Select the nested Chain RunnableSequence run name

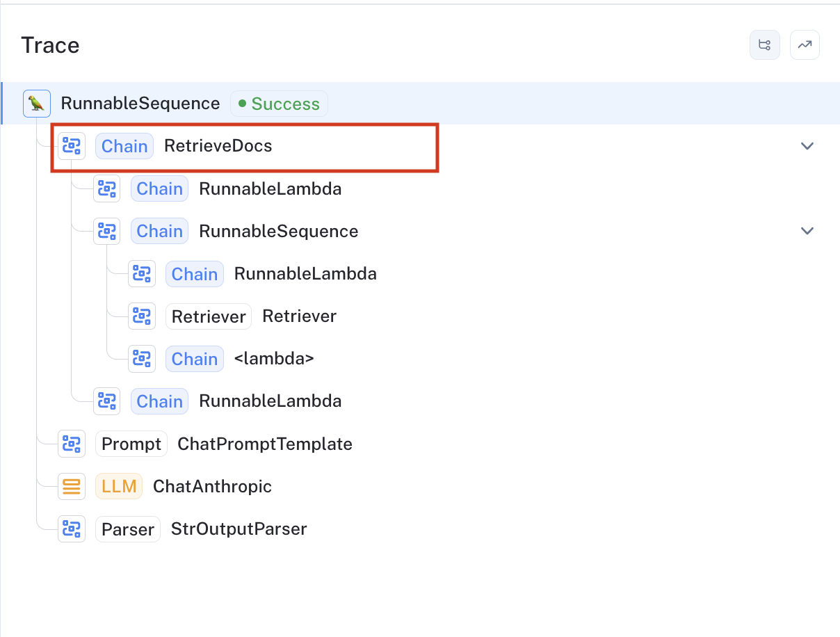pos(279,231)
